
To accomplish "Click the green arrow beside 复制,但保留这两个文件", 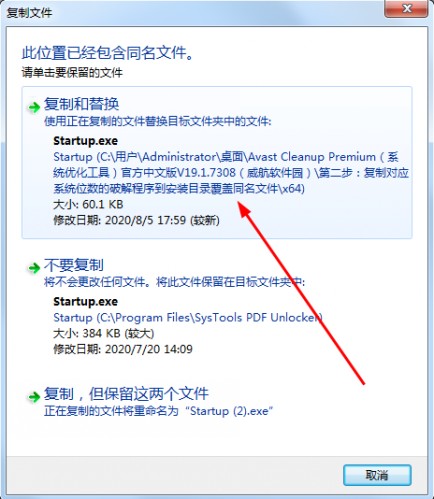I will tap(34, 397).
